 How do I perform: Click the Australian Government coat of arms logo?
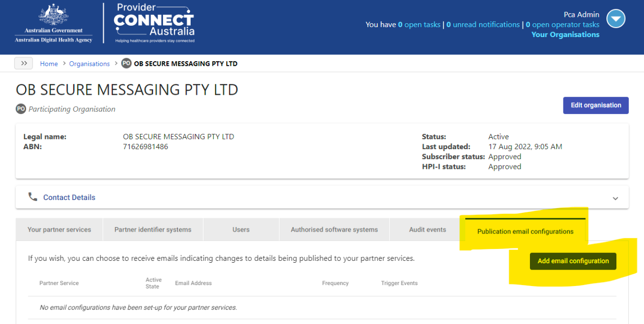tap(53, 19)
